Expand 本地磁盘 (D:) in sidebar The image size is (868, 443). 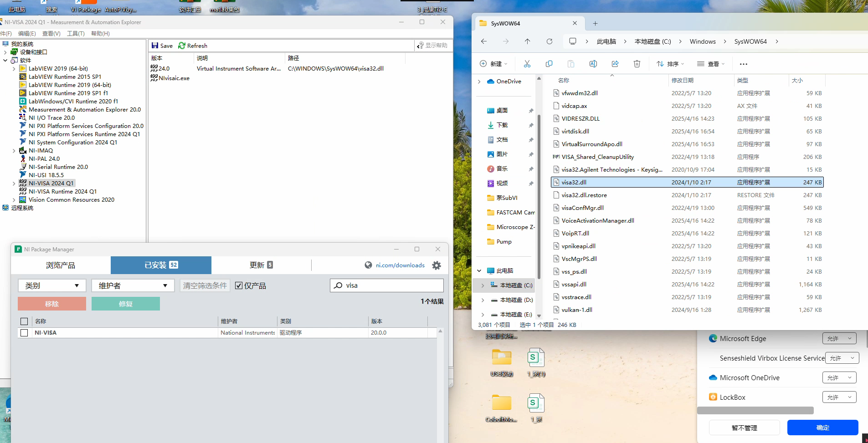pyautogui.click(x=483, y=300)
